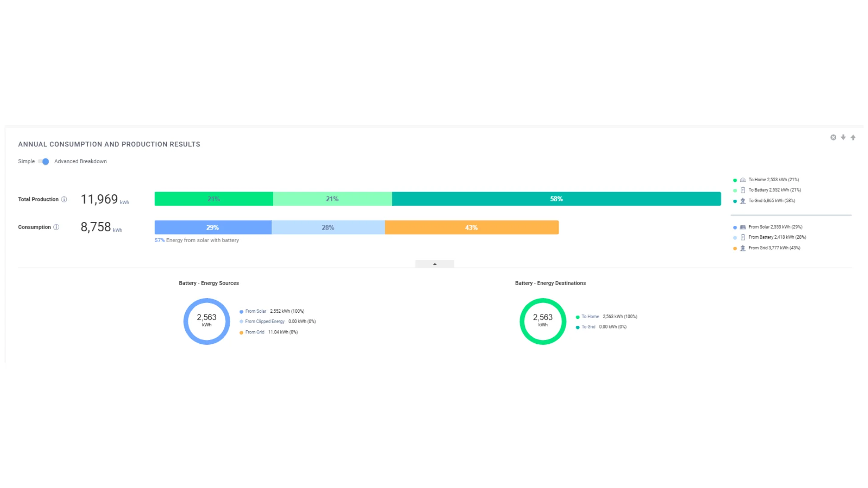The width and height of the screenshot is (868, 488).
Task: Click From Clipped Energy legend entry
Action: click(x=278, y=322)
